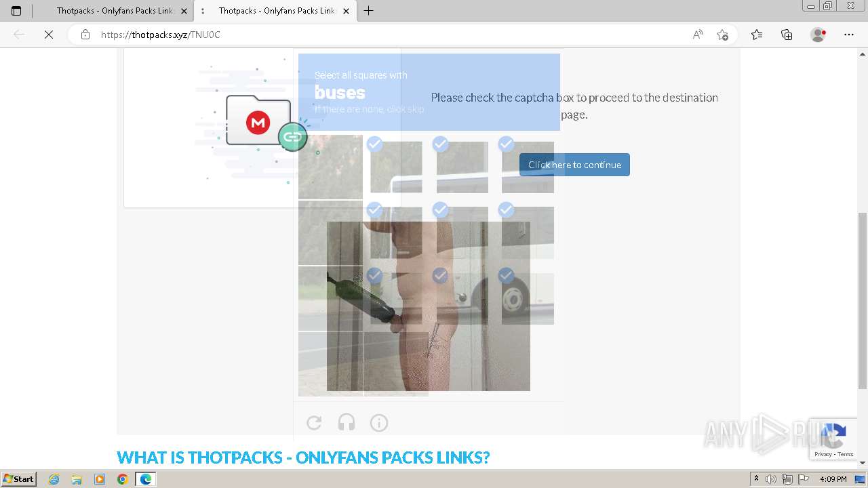Close the second Thotpacks tab

pyautogui.click(x=346, y=11)
